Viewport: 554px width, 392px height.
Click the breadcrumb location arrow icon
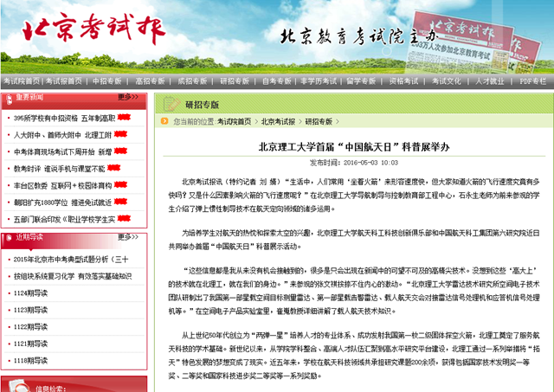165,122
